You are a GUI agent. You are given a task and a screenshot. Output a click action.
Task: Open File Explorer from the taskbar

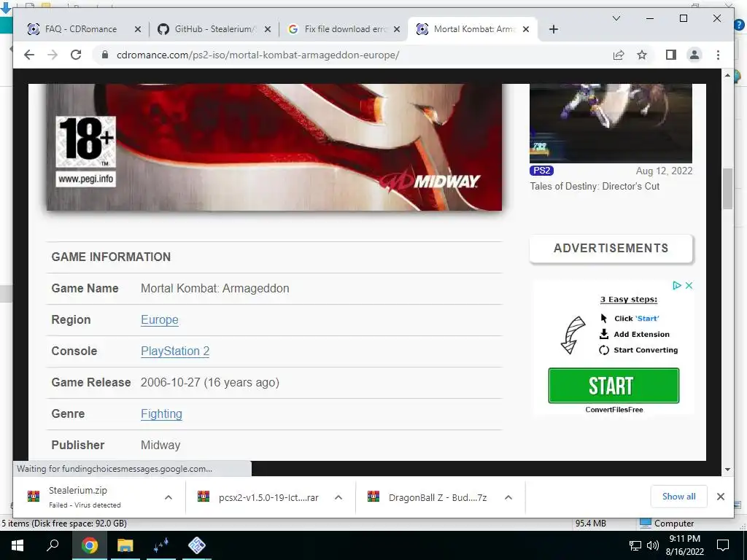[125, 545]
